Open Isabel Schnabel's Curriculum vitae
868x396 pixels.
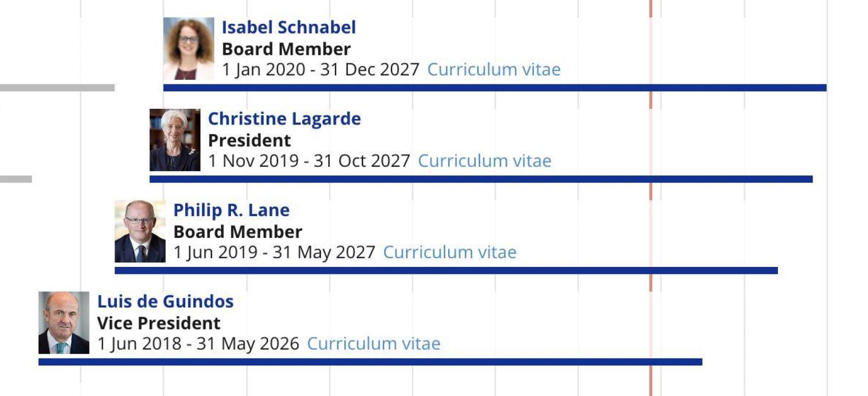494,70
